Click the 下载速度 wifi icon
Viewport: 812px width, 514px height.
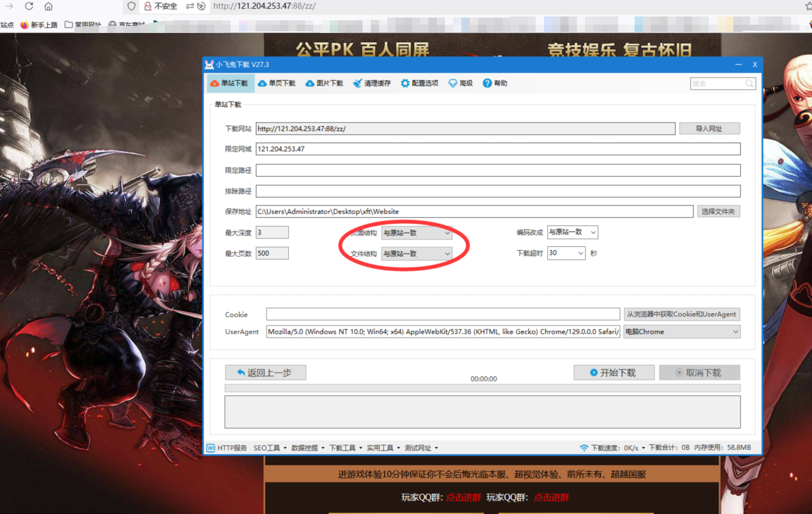point(584,448)
